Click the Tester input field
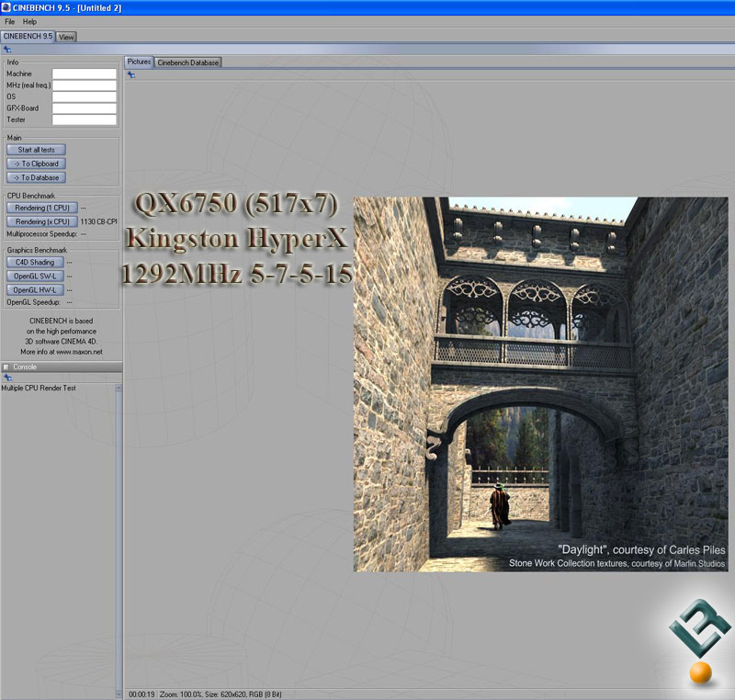This screenshot has width=735, height=700. pos(85,120)
